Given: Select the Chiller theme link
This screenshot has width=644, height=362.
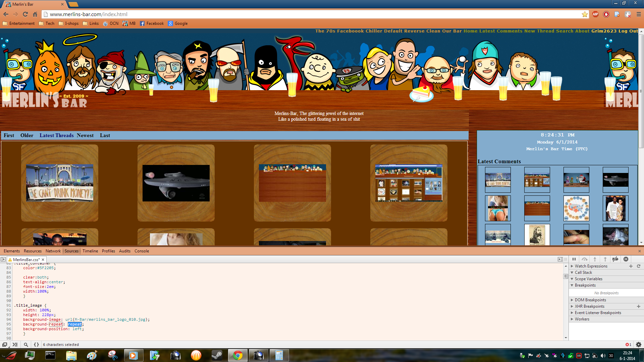Looking at the screenshot, I should click(x=374, y=31).
